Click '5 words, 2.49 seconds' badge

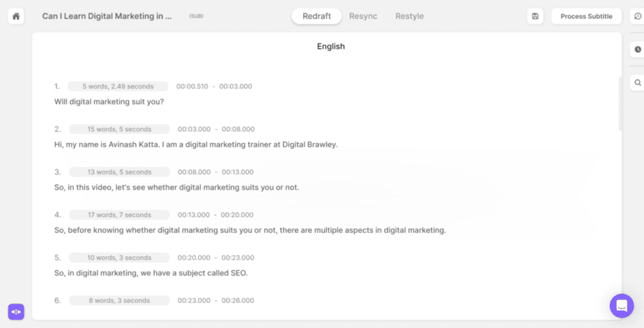(118, 87)
